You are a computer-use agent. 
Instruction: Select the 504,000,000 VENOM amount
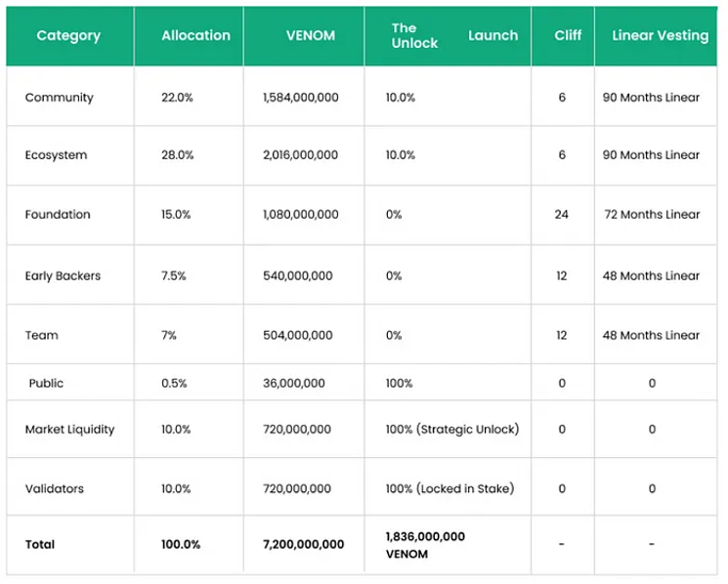point(298,335)
